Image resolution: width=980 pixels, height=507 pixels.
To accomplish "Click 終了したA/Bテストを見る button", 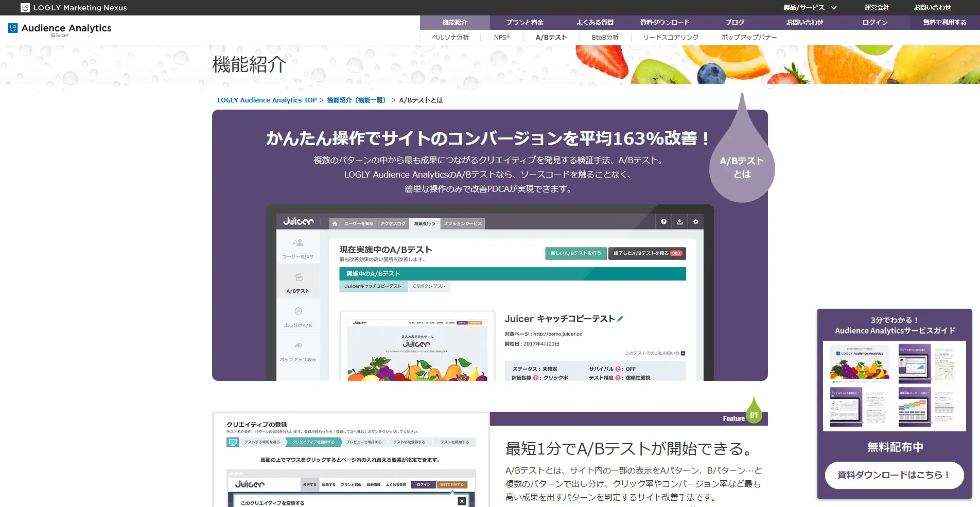I will pyautogui.click(x=647, y=253).
